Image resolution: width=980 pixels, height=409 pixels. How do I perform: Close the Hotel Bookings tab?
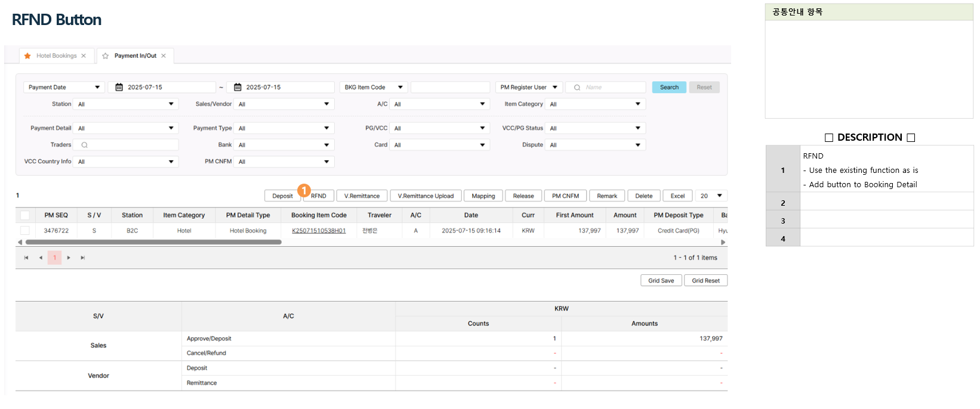tap(84, 56)
